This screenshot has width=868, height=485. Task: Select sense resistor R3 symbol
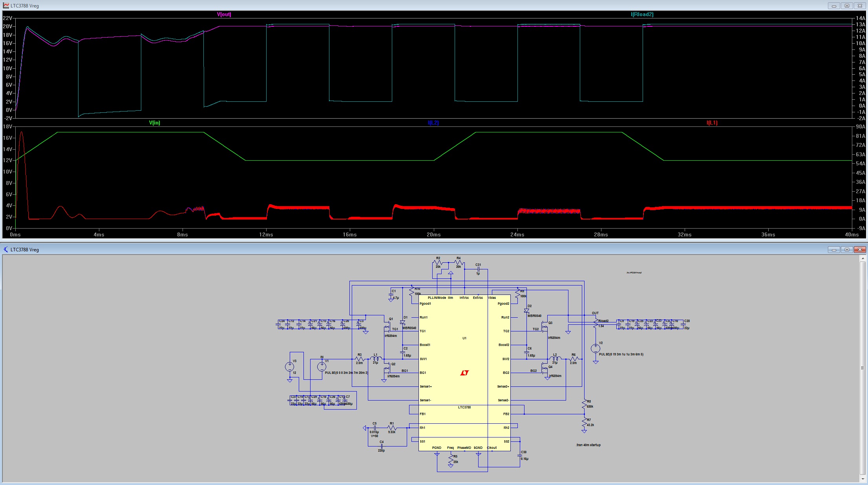(x=360, y=359)
